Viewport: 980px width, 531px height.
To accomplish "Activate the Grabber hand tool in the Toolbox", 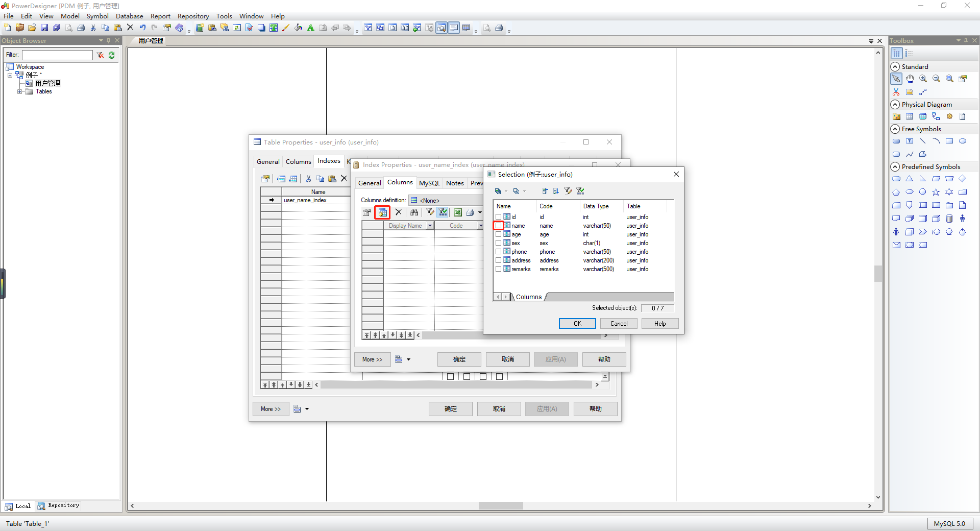I will tap(910, 79).
